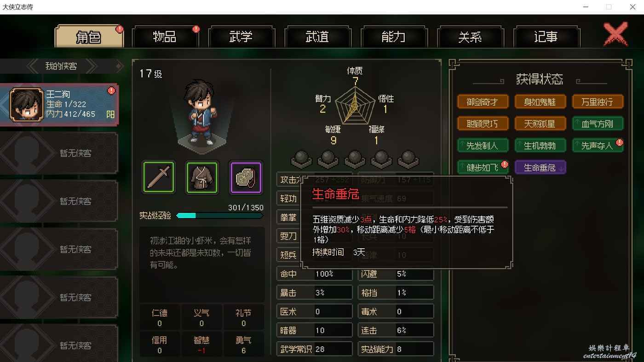This screenshot has width=644, height=362.
Task: Open the purple accessory equipment slot
Action: (x=246, y=177)
